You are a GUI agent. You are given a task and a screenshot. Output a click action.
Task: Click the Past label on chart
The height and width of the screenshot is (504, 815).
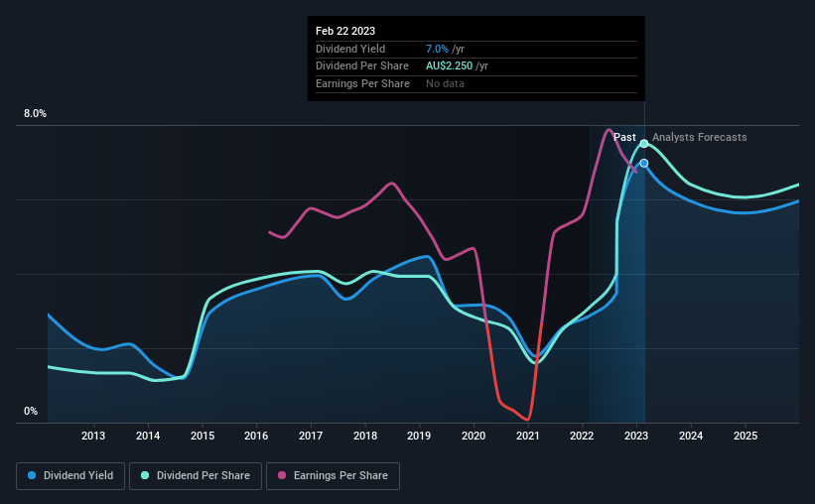coord(624,137)
